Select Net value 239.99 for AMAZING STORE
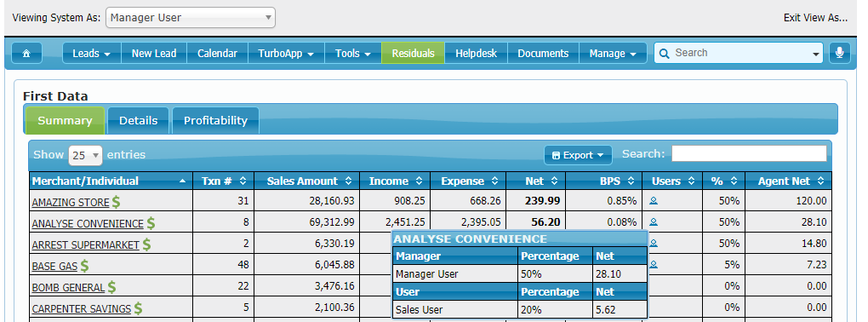 pos(542,201)
